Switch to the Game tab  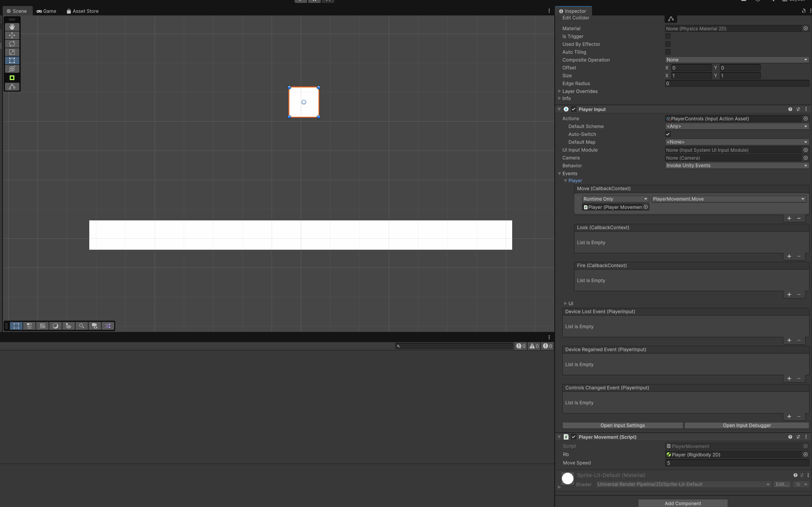coord(46,11)
